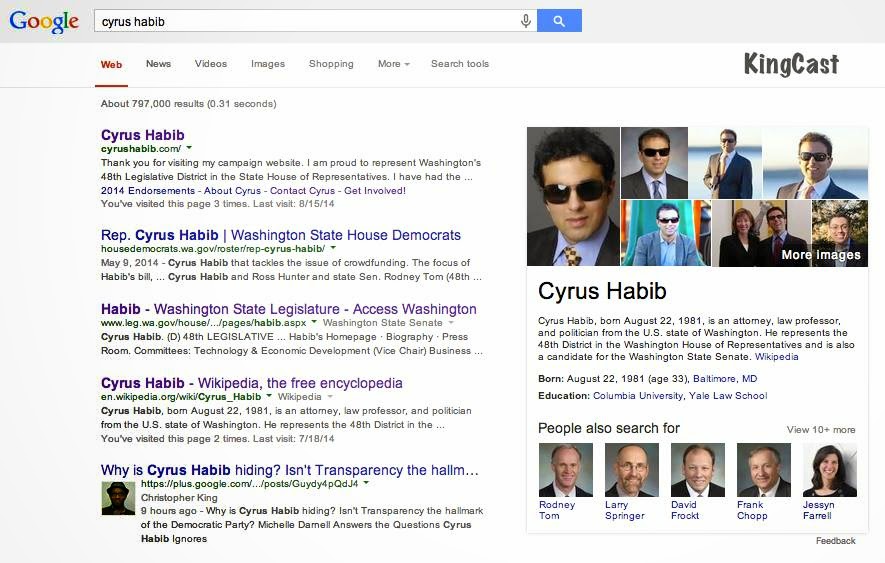Expand arrow beside www.leg.wa.gov URL
The width and height of the screenshot is (885, 563).
tap(314, 322)
